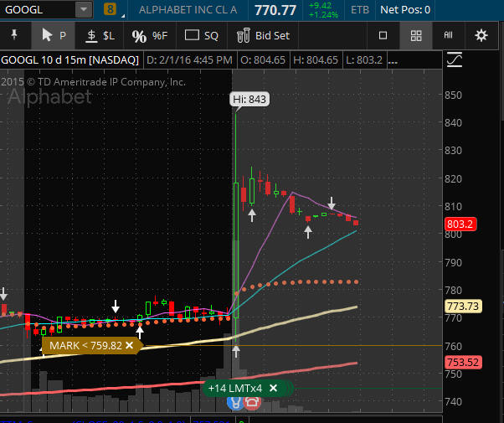Switch to the chart grid layout icon
Viewport: 504px width, 423px height.
click(x=416, y=35)
